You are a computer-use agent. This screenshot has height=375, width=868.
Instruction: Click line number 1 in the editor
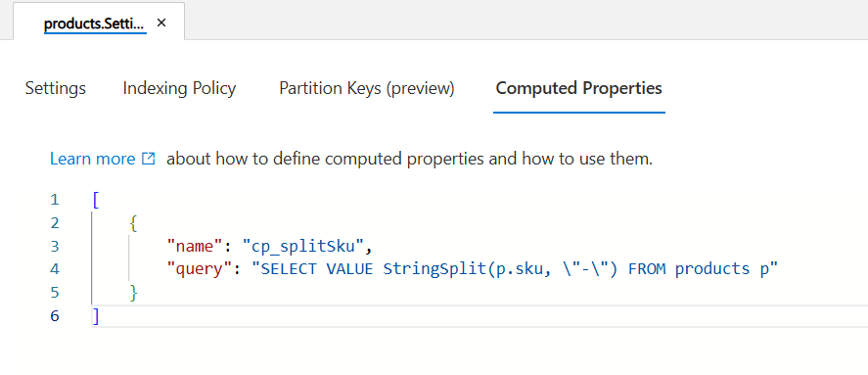pyautogui.click(x=54, y=200)
